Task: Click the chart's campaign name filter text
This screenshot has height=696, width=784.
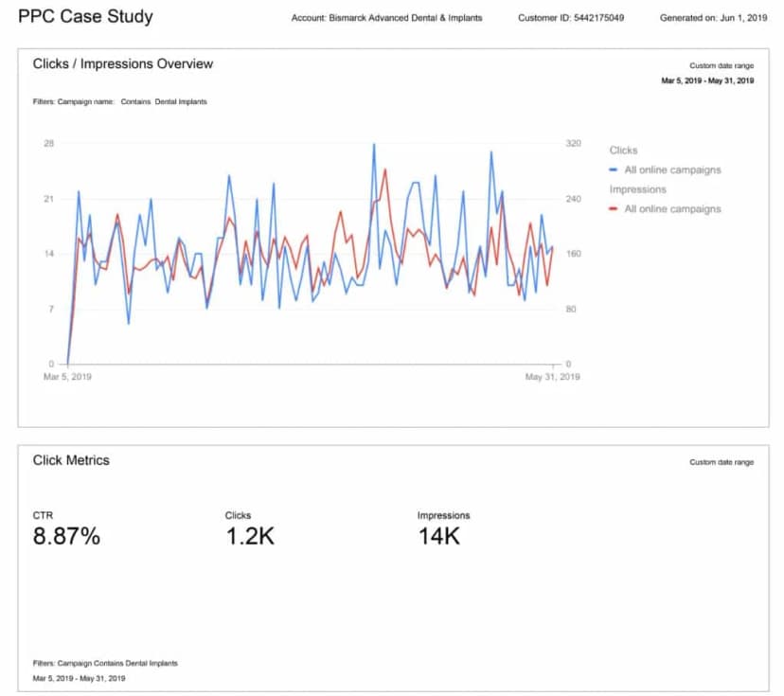Action: pyautogui.click(x=119, y=101)
